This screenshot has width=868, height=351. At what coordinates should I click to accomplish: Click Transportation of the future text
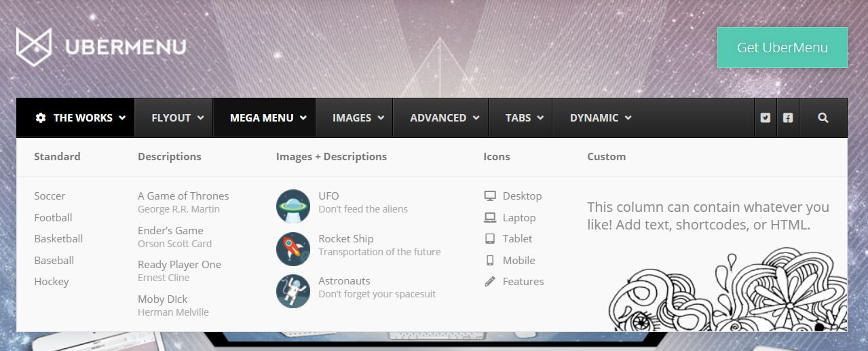pyautogui.click(x=379, y=252)
